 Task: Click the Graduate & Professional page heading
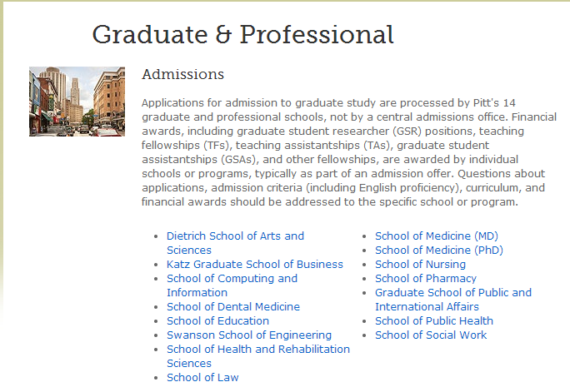pyautogui.click(x=242, y=35)
